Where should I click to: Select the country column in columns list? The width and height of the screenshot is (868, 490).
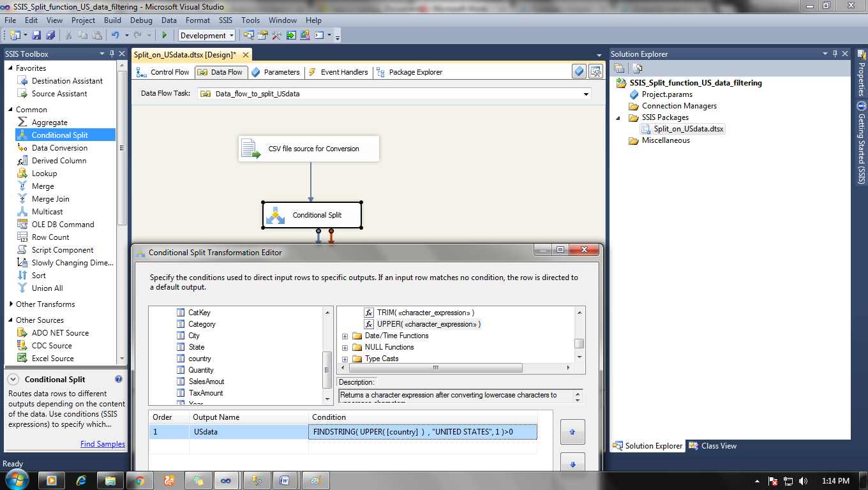pos(200,359)
